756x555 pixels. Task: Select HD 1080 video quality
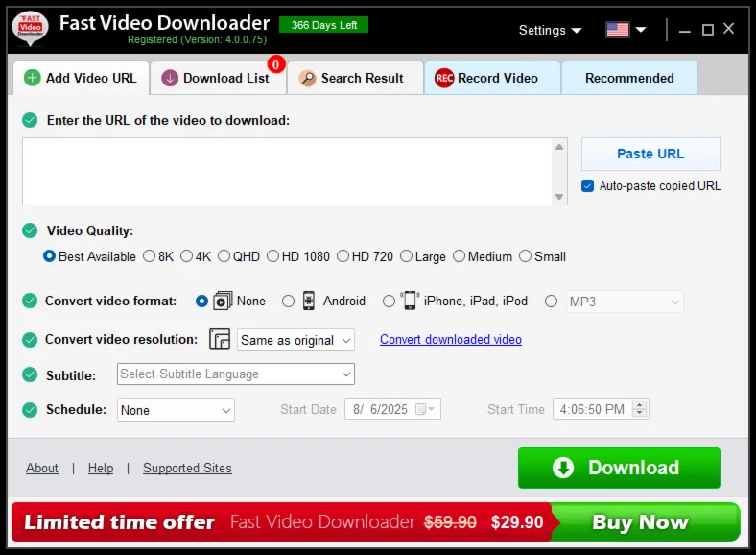point(272,256)
